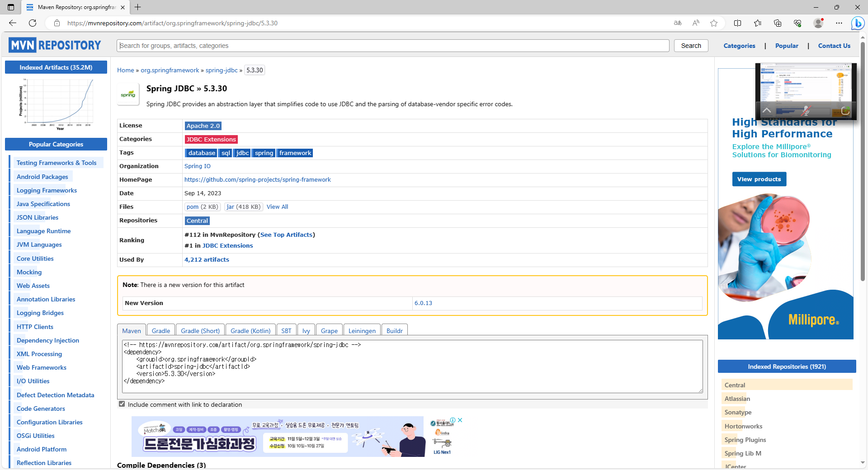Open See Top Artifacts link
Viewport: 868px width, 470px height.
tap(286, 235)
